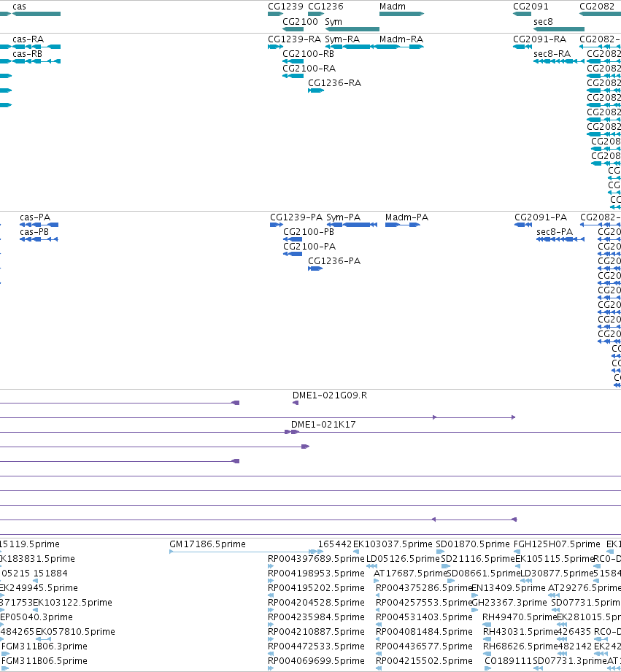Click the Sym gene glyph bar
The width and height of the screenshot is (621, 672).
coord(352,29)
